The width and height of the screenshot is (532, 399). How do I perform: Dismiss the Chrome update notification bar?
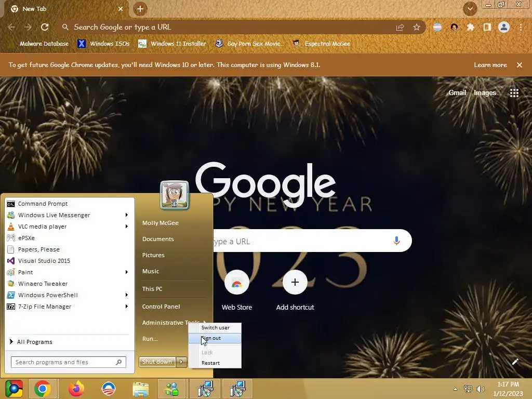pos(519,65)
